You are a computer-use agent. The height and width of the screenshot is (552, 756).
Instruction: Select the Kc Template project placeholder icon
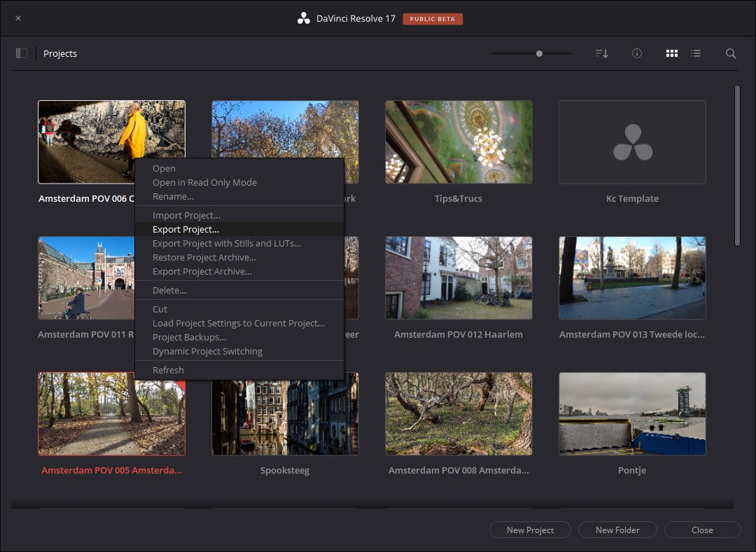pyautogui.click(x=632, y=142)
